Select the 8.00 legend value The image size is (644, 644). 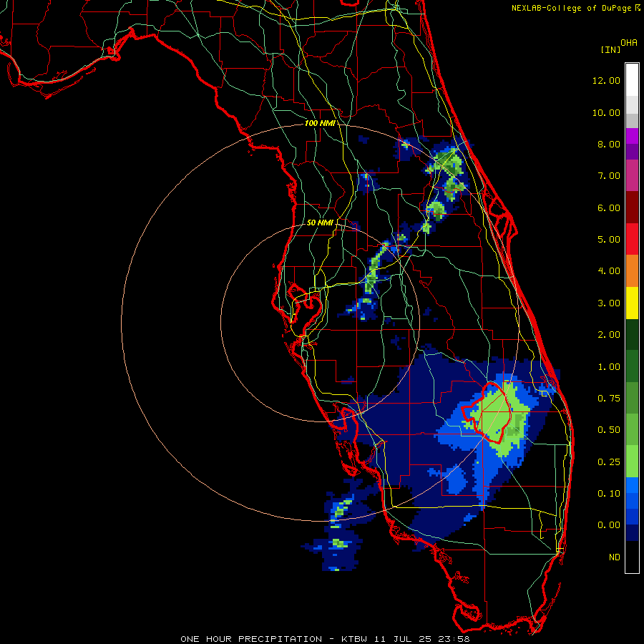click(x=609, y=144)
